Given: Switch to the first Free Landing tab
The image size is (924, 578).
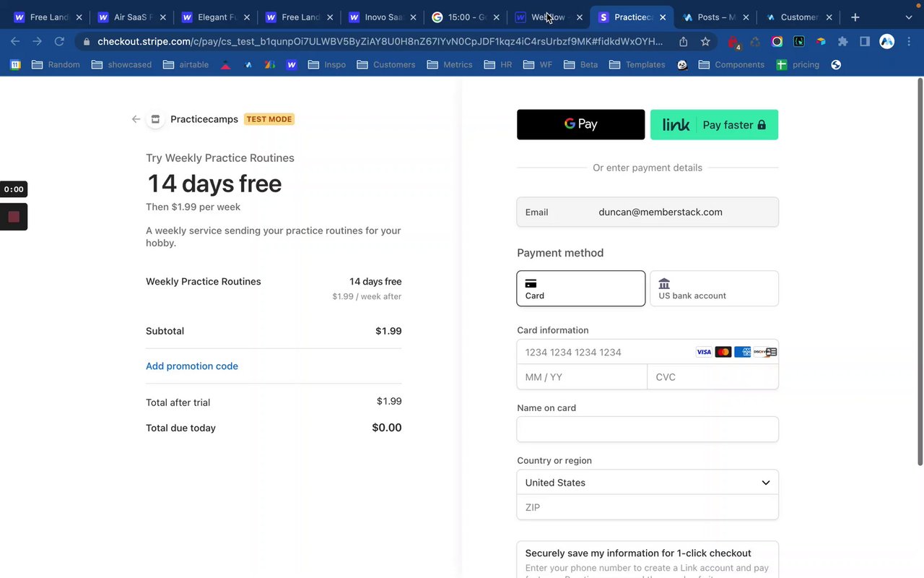Looking at the screenshot, I should click(x=48, y=17).
